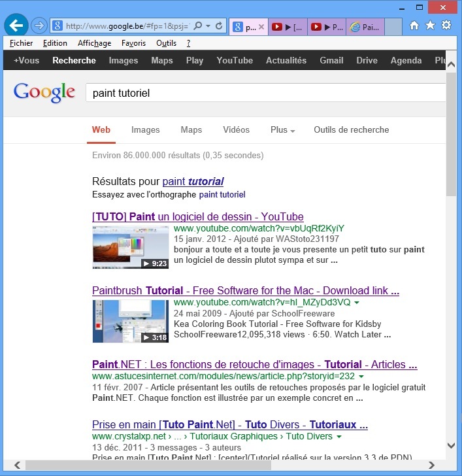Open 'Paint.NET : Les fonctions de retouche' result

click(254, 365)
